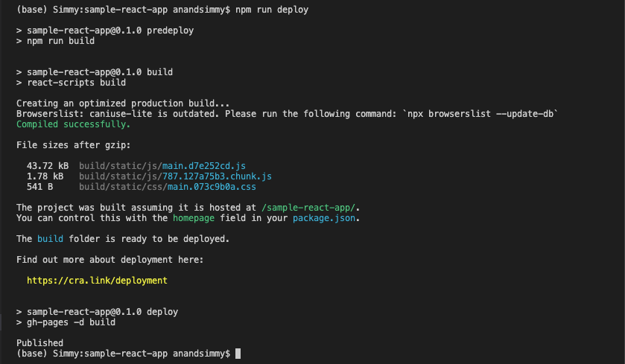Click the Find out more about deployment line
Image resolution: width=625 pixels, height=364 pixels.
(x=110, y=260)
